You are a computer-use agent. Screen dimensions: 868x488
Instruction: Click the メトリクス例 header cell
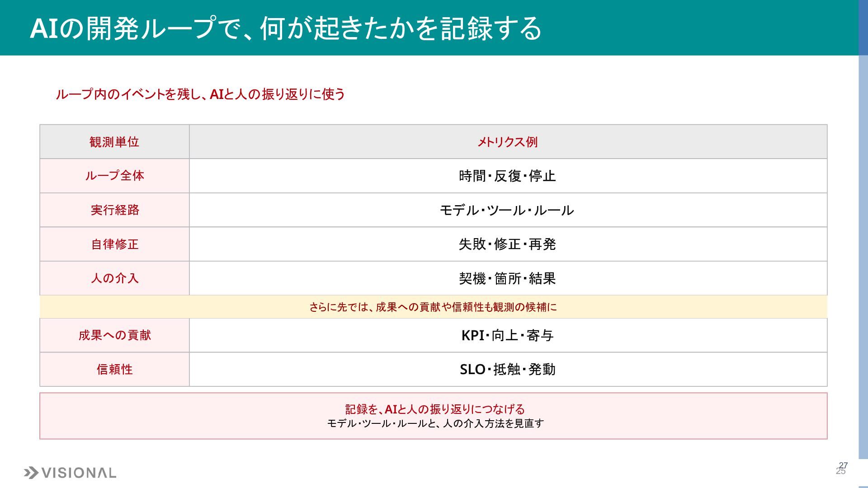[508, 142]
